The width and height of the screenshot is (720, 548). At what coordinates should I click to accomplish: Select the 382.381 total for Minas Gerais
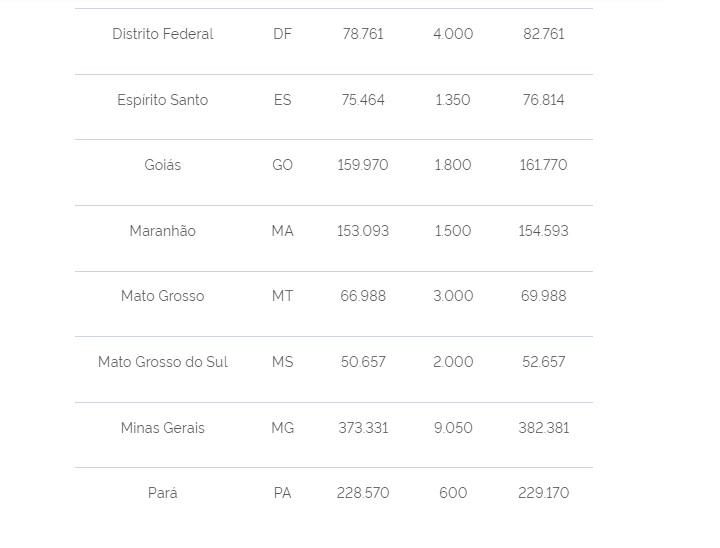543,428
